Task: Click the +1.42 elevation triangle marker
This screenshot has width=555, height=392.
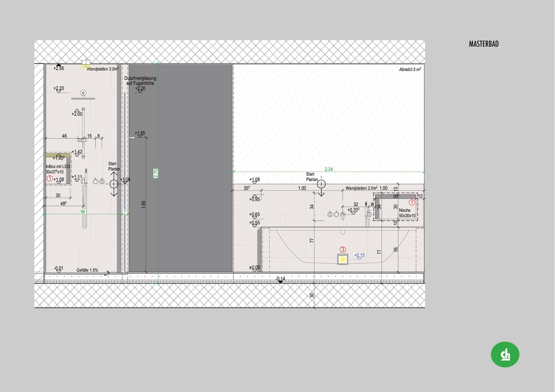Action: [x=77, y=155]
